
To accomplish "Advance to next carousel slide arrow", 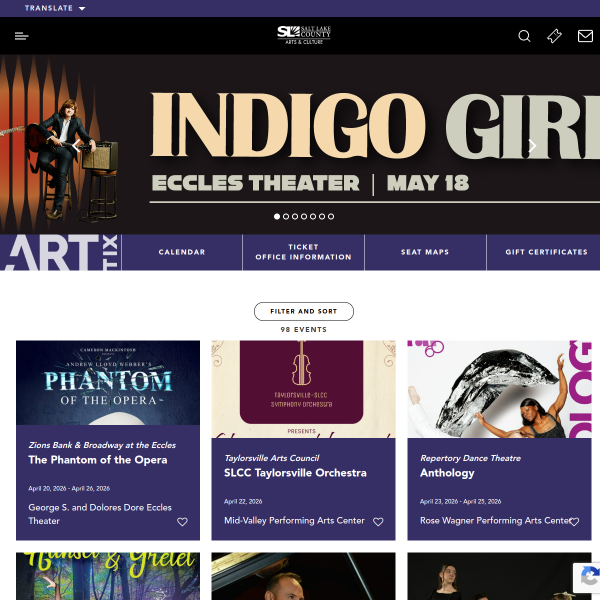I will pyautogui.click(x=532, y=145).
